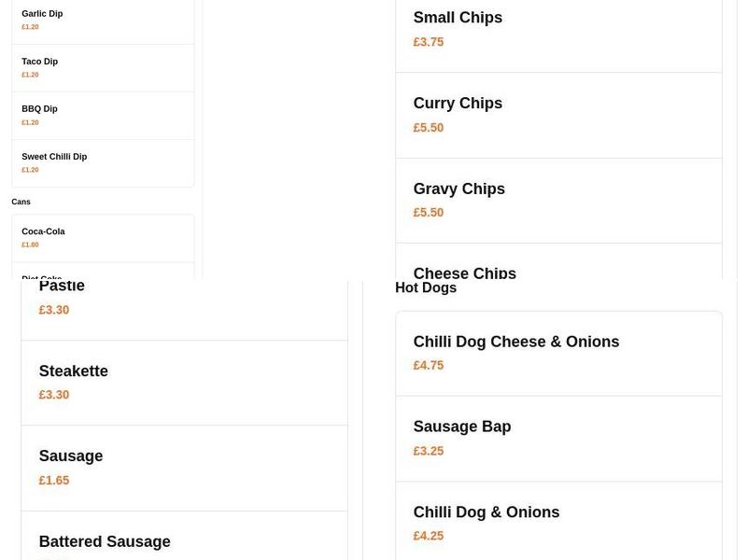Click the £4.75 price on Chilli Dog Cheese & Onions

tap(429, 365)
